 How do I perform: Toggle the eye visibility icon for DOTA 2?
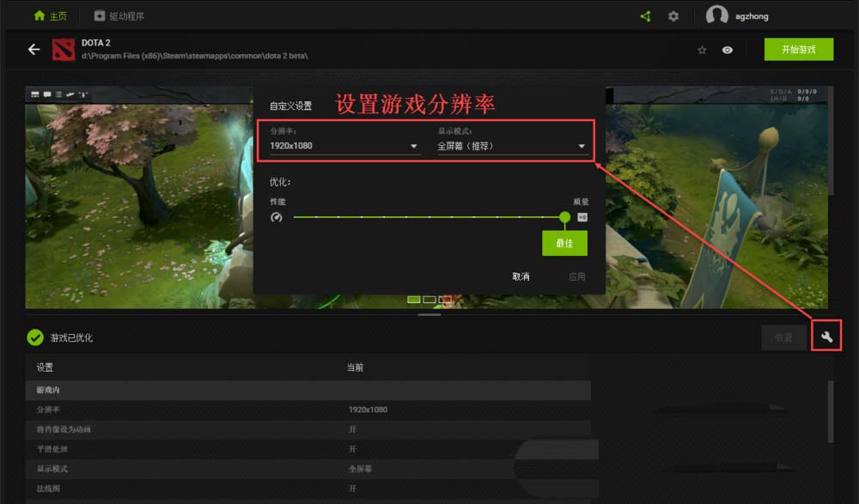click(728, 51)
